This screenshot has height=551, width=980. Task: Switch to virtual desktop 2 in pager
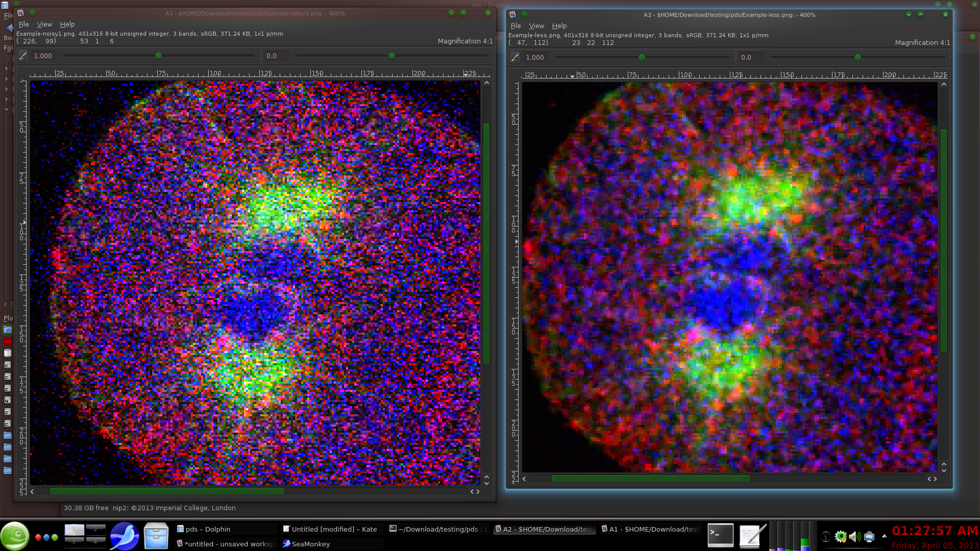(x=95, y=529)
